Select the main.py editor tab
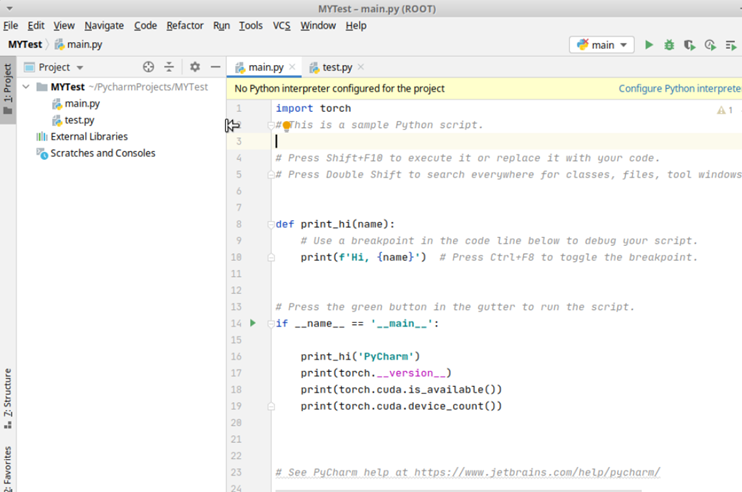The width and height of the screenshot is (742, 492). click(x=265, y=67)
